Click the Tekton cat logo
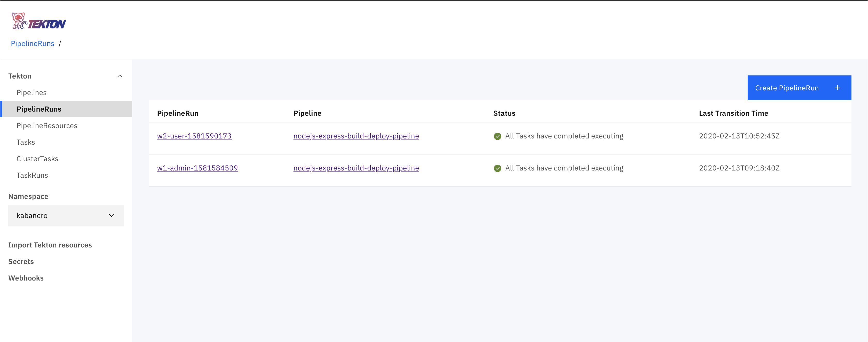This screenshot has width=868, height=342. (x=19, y=21)
